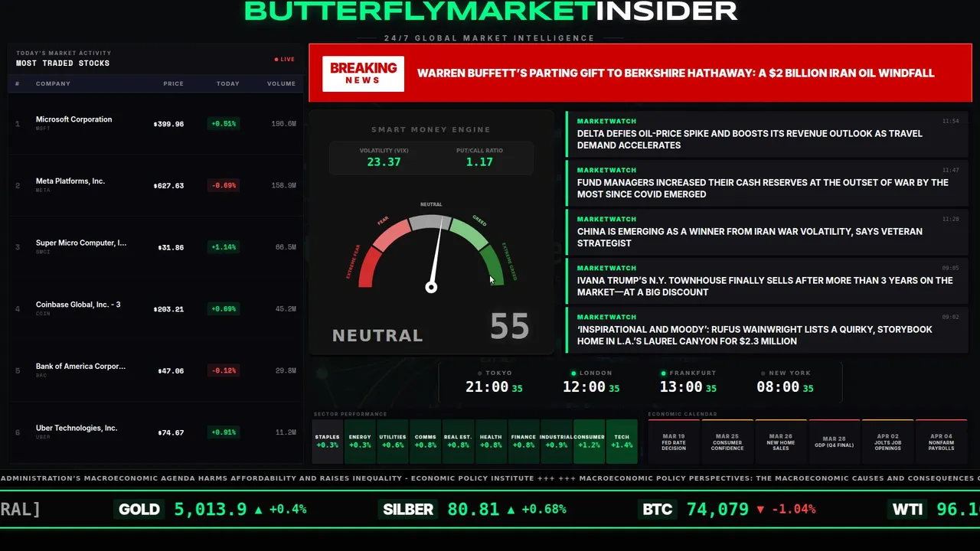Select the Bank of America row
Viewport: 980px width, 551px height.
[x=155, y=370]
